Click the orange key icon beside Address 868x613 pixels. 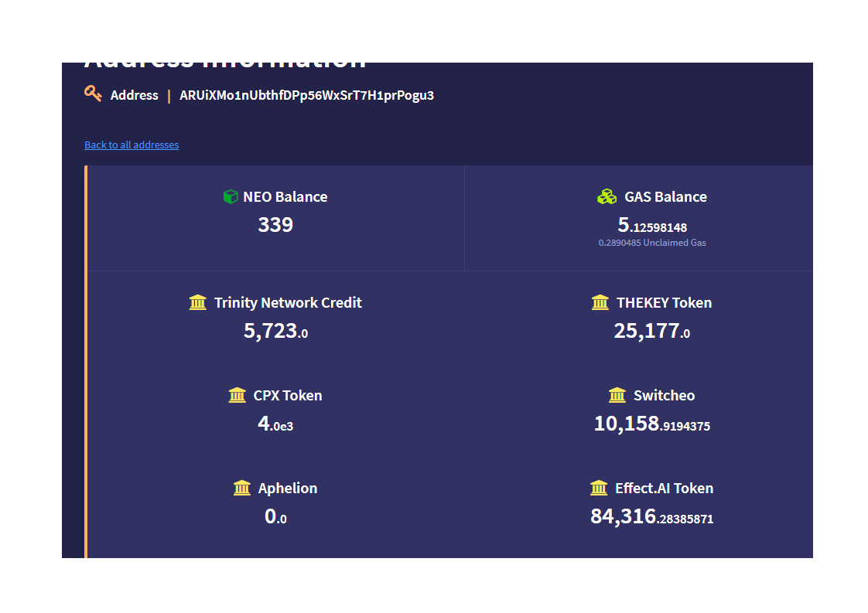click(x=93, y=94)
